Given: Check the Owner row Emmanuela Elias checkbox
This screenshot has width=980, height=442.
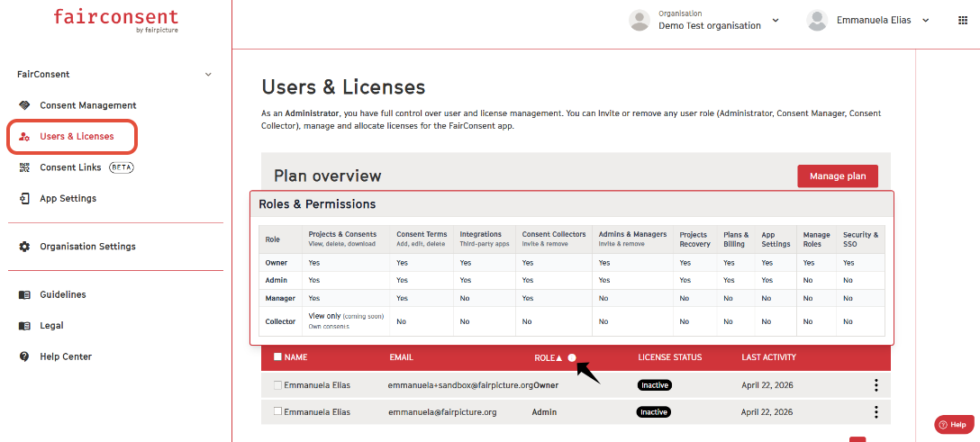Looking at the screenshot, I should point(277,385).
